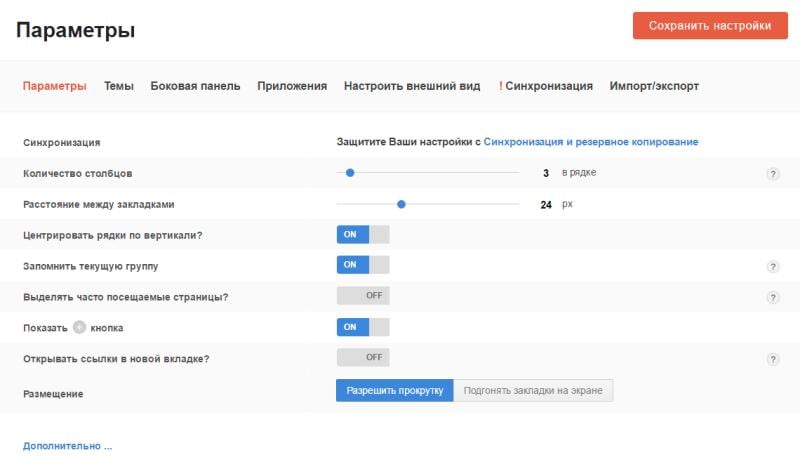Disable Запомнить текущую группу switch

(x=363, y=265)
